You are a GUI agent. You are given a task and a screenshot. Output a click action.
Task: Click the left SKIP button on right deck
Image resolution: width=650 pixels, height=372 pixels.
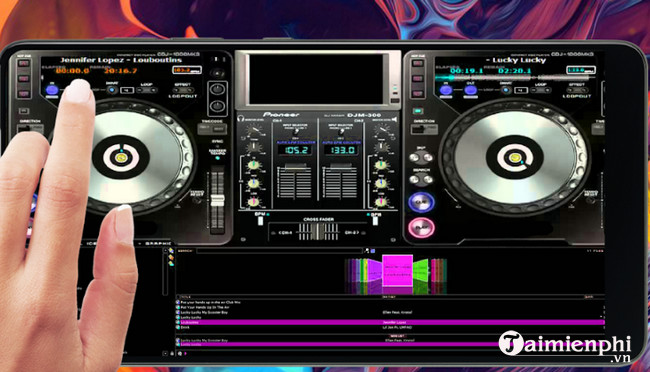point(414,158)
